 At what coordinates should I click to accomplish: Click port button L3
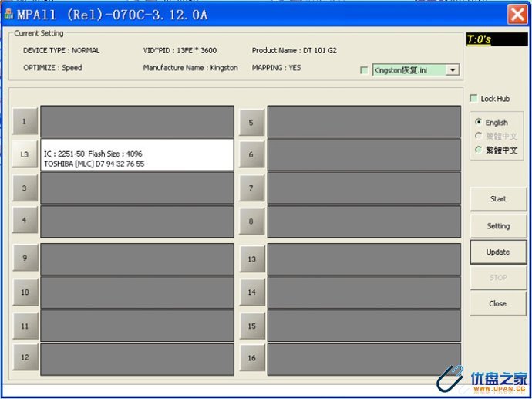[x=25, y=154]
